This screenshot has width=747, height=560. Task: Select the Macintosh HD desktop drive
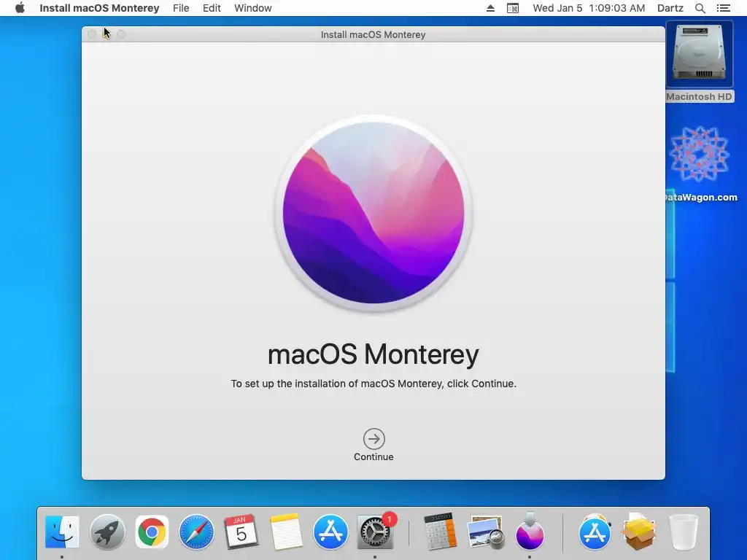pyautogui.click(x=700, y=62)
